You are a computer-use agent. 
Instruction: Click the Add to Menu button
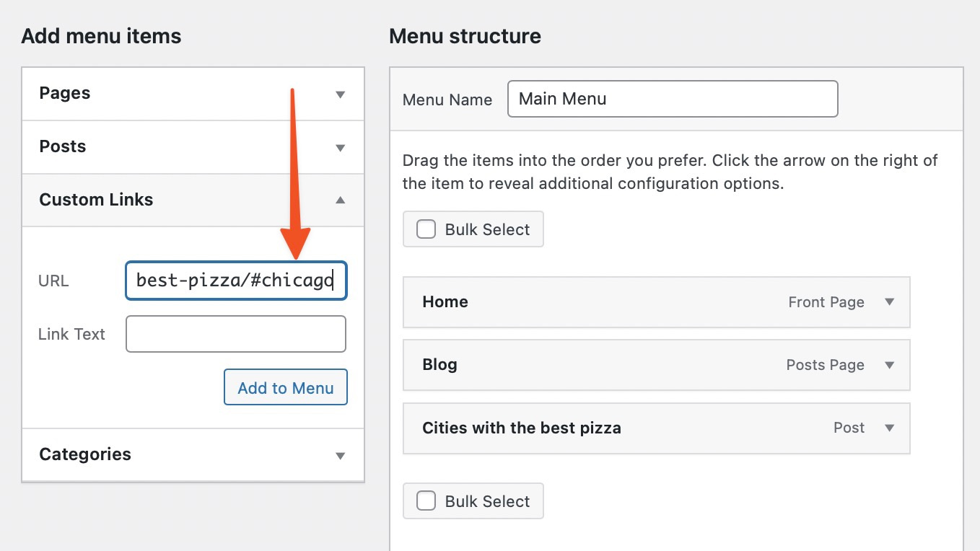point(285,387)
